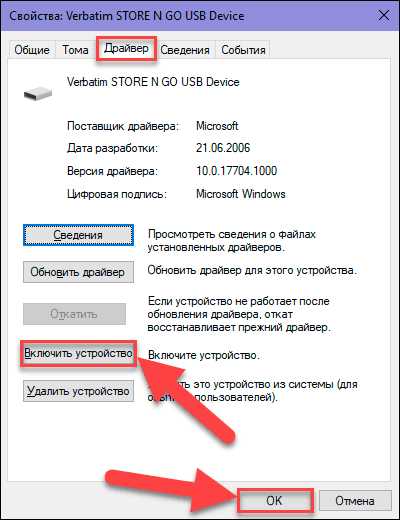Select the Драйвер tab

(x=126, y=49)
